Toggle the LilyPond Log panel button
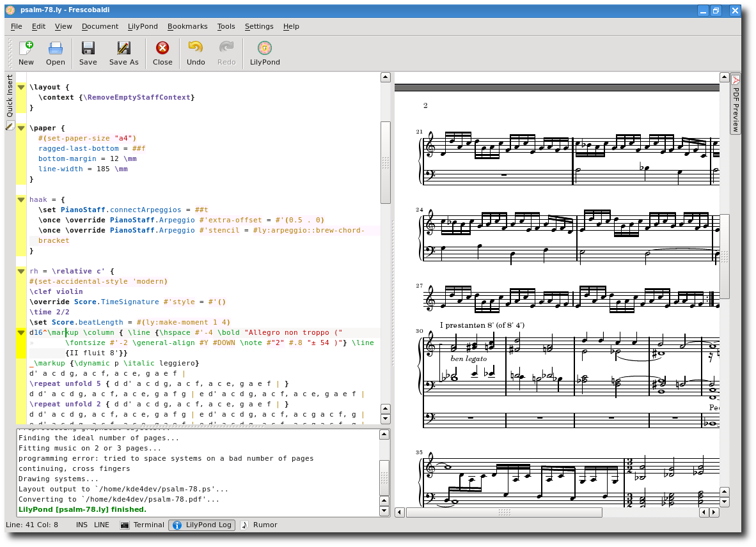The image size is (756, 547). [x=202, y=525]
